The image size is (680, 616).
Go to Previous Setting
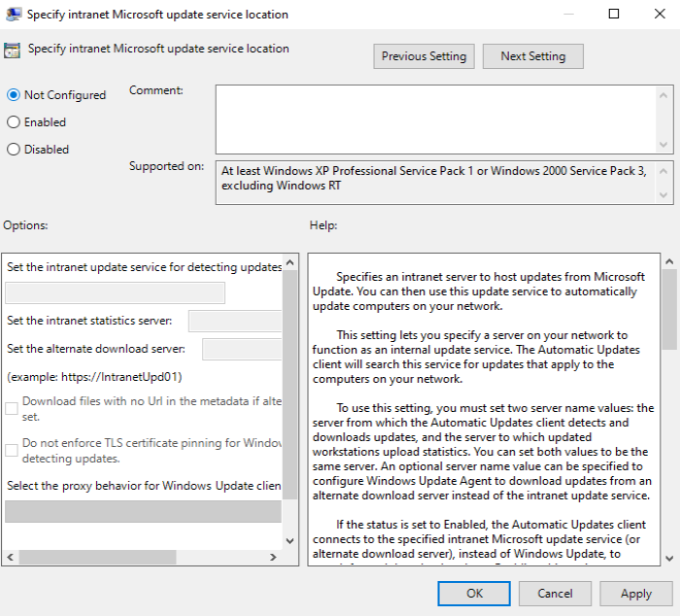click(424, 56)
